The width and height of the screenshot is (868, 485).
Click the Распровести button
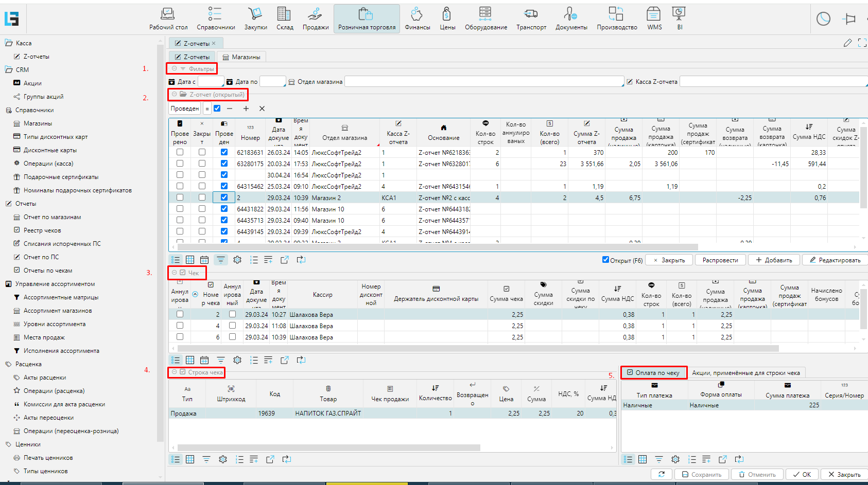coord(720,260)
